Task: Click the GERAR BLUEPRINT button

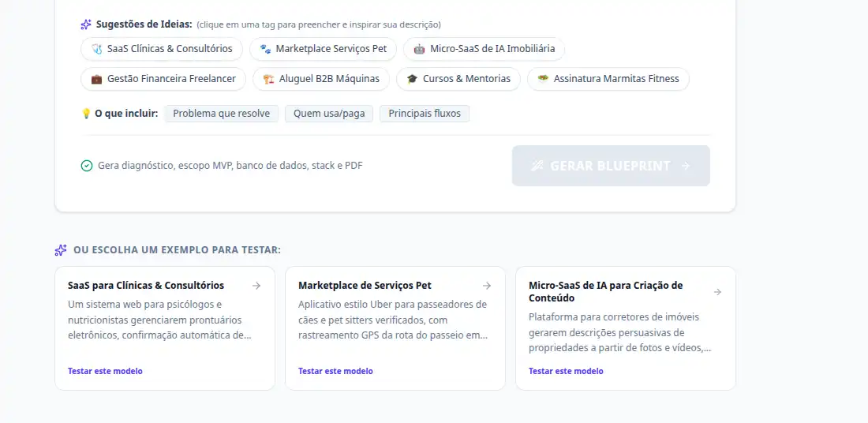Action: pyautogui.click(x=611, y=166)
